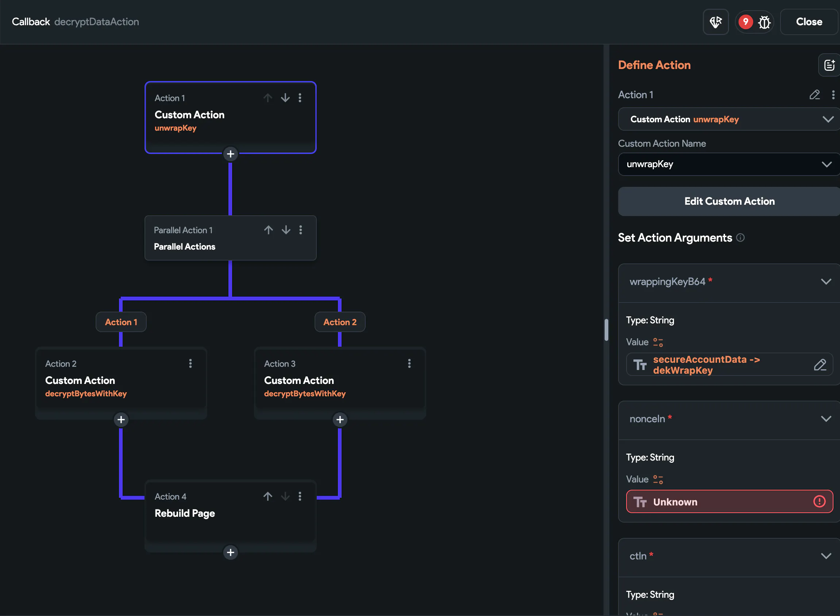Rename Action 1 with pencil icon in panel
Screen dimensions: 840x616
pos(815,95)
